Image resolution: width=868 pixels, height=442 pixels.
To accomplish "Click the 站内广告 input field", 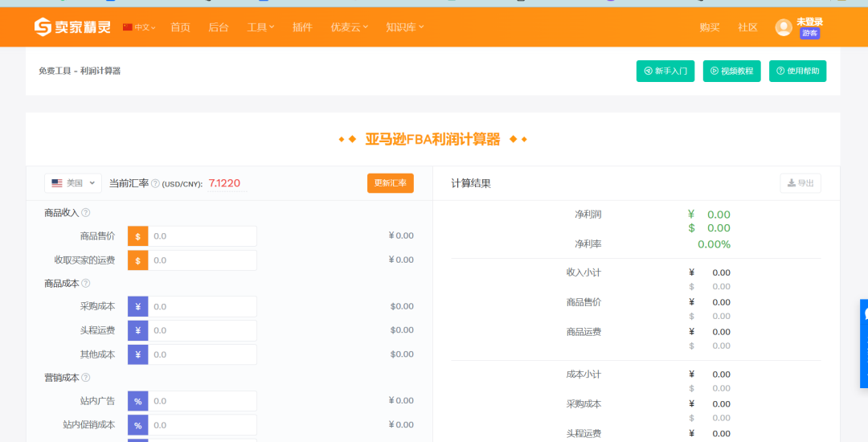I will click(x=202, y=401).
